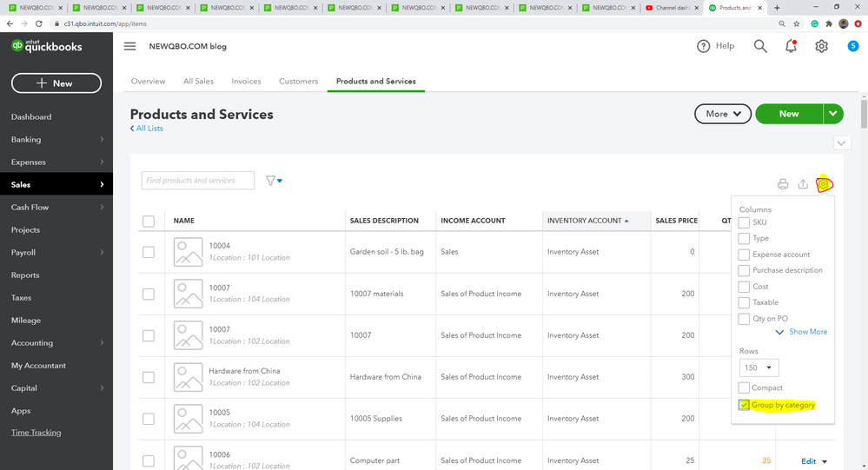Click the All Lists link
The width and height of the screenshot is (868, 470).
click(148, 129)
